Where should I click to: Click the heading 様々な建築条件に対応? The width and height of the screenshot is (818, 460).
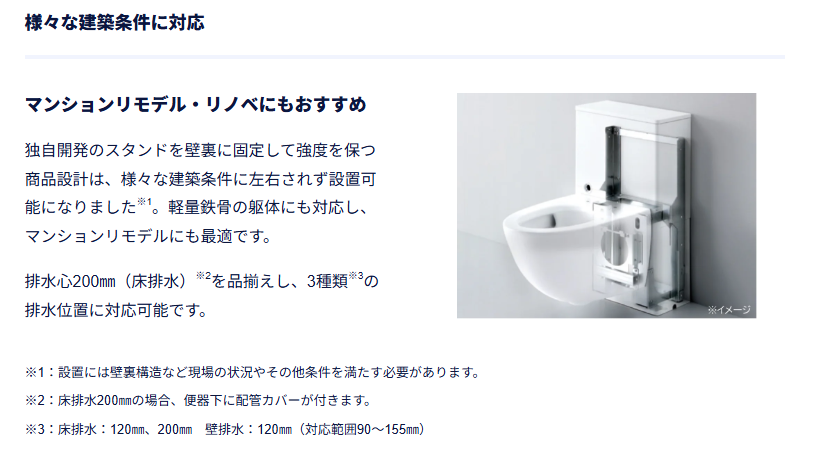115,22
